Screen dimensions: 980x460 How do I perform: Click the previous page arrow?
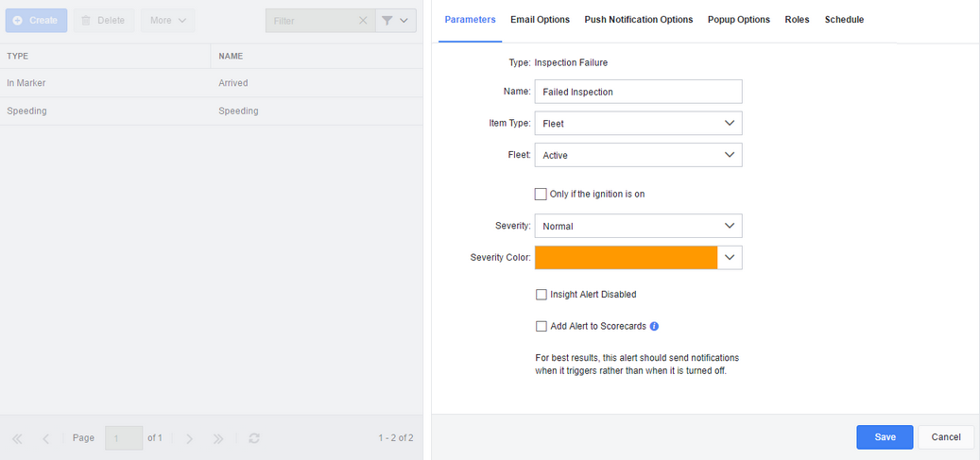[x=45, y=439]
